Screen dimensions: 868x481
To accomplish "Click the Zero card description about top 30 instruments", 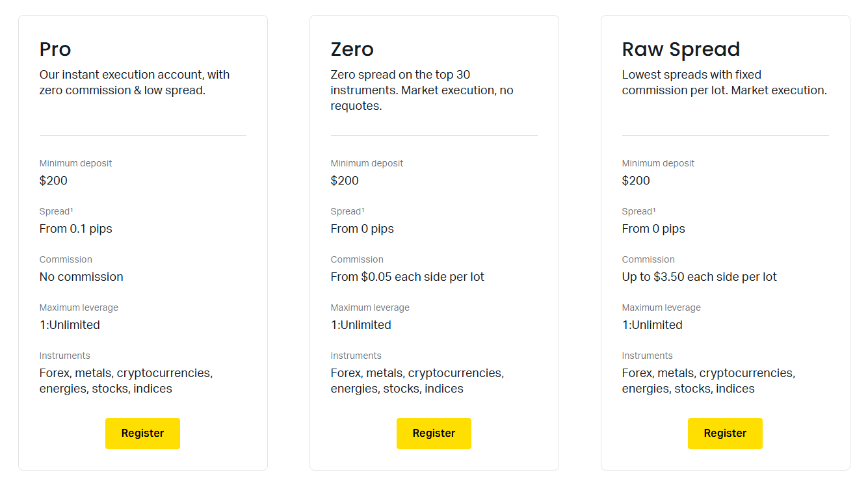I will [422, 90].
